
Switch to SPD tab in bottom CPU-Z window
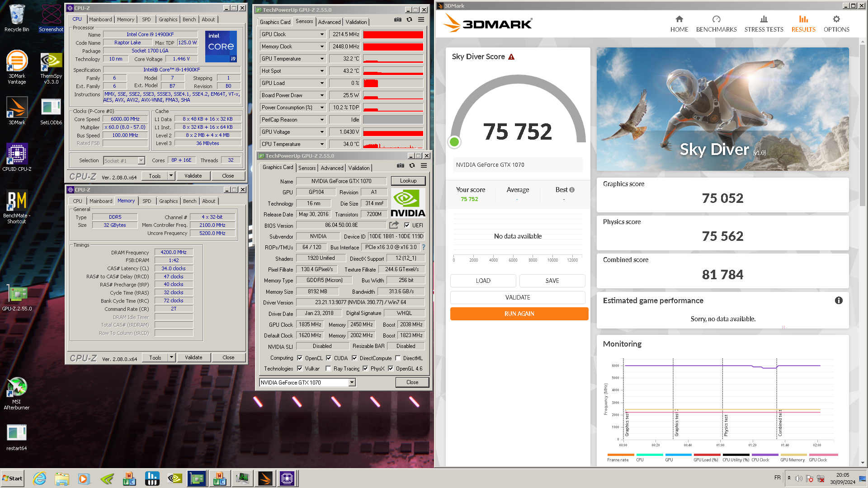coord(147,201)
